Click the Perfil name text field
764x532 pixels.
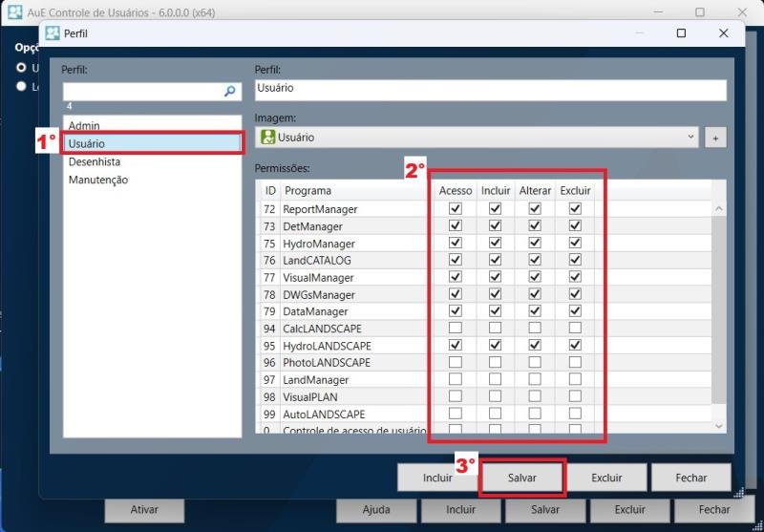click(x=490, y=89)
